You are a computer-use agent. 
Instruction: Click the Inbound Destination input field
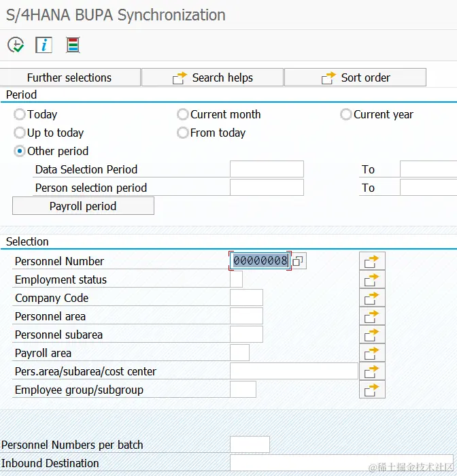341,463
